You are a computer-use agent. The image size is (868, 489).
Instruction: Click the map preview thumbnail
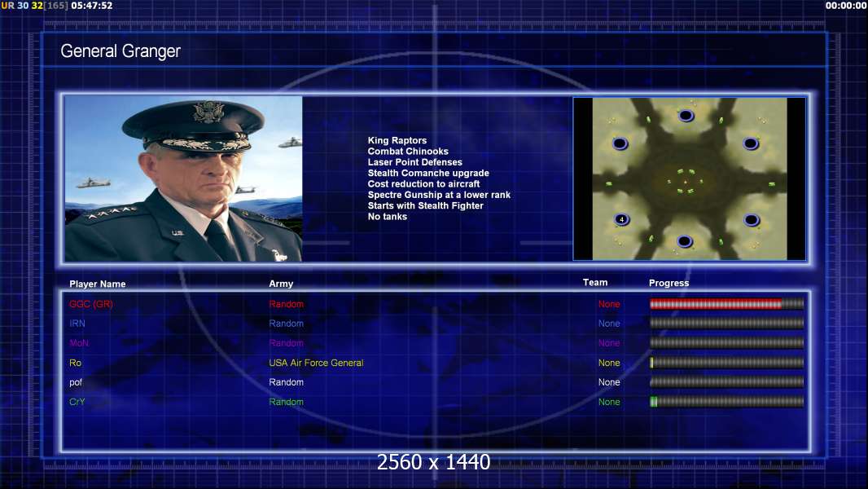pyautogui.click(x=689, y=178)
